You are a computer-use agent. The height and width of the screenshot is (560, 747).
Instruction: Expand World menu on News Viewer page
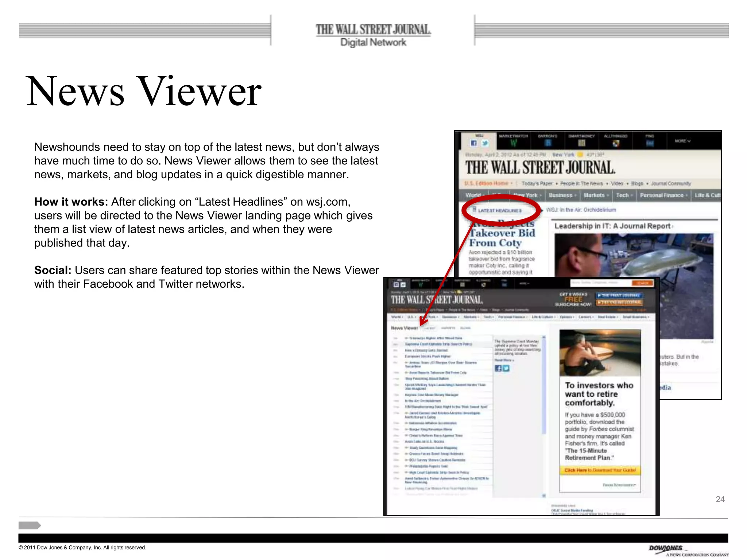[397, 317]
